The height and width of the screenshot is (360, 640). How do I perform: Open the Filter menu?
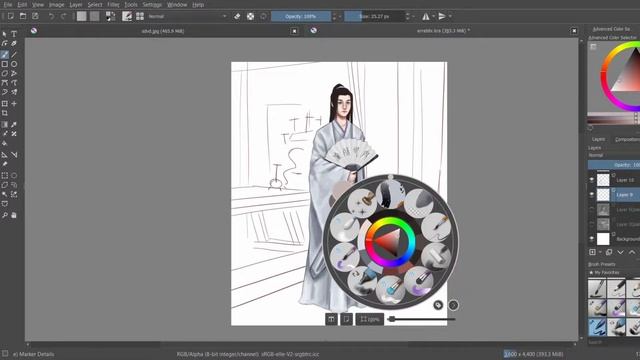coord(113,4)
